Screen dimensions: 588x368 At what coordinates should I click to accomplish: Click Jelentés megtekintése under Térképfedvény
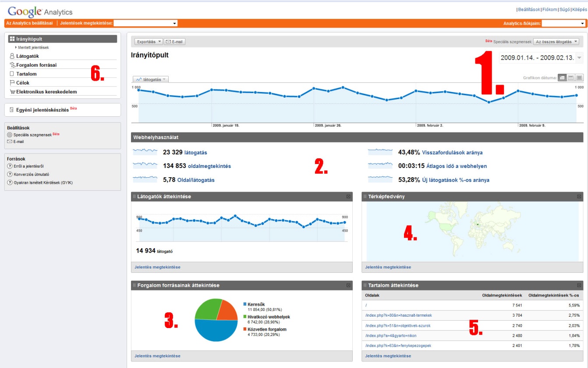[x=388, y=267]
